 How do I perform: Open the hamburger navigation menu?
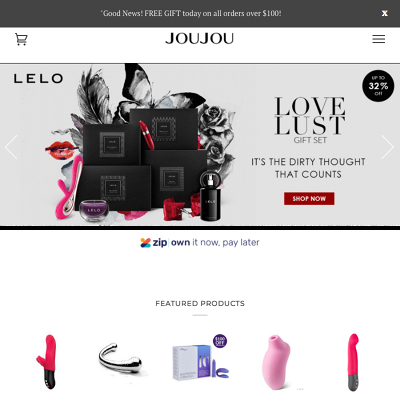[378, 39]
